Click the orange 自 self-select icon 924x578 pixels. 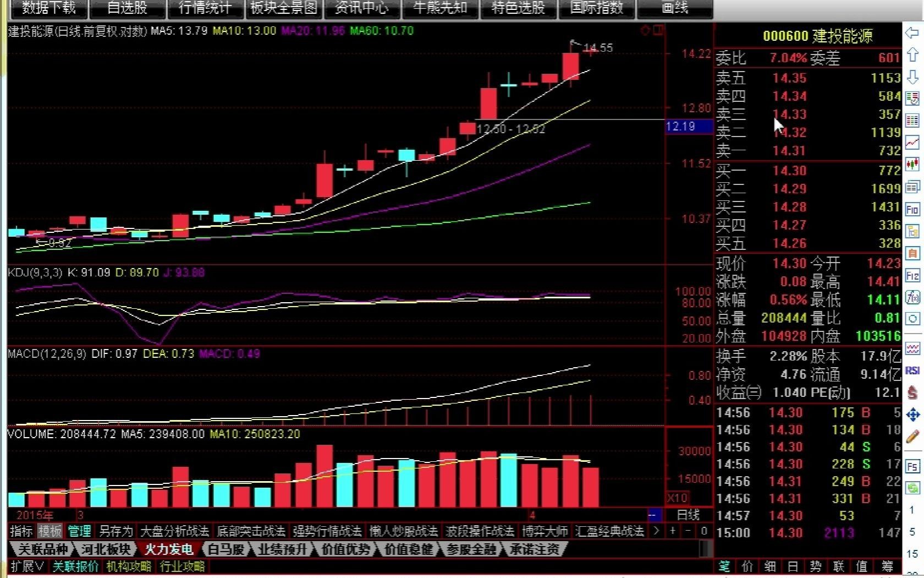tap(912, 253)
